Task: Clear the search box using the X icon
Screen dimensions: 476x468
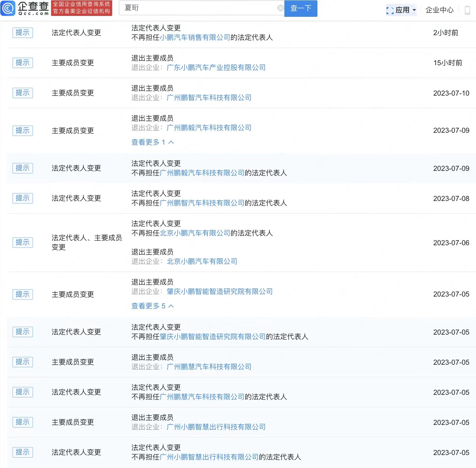Action: [280, 8]
